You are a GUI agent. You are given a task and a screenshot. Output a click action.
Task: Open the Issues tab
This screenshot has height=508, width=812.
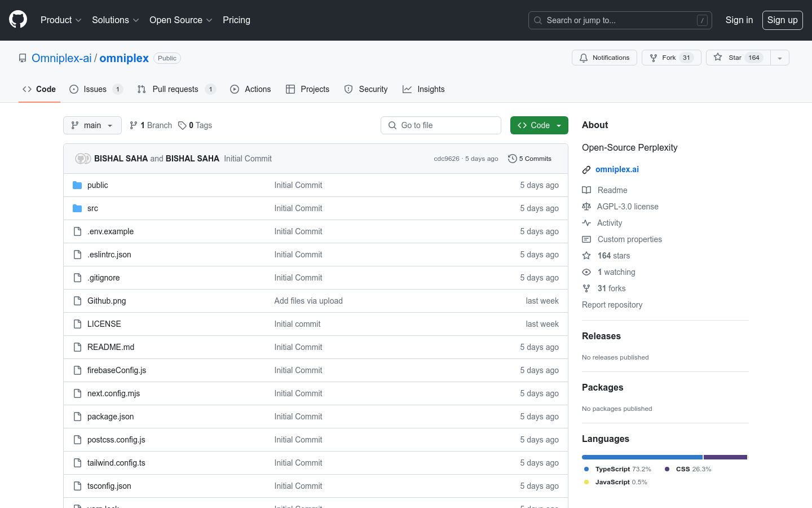point(96,89)
